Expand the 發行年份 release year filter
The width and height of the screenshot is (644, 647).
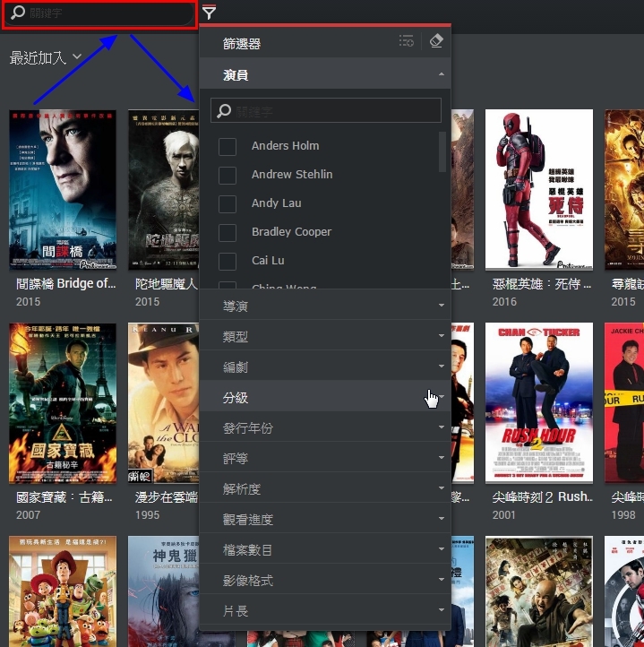(324, 427)
